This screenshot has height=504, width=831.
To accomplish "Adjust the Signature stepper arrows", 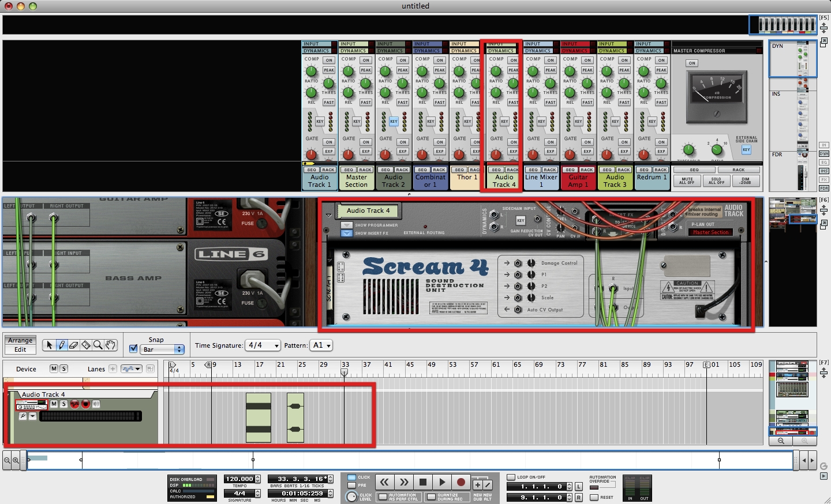I will click(258, 494).
